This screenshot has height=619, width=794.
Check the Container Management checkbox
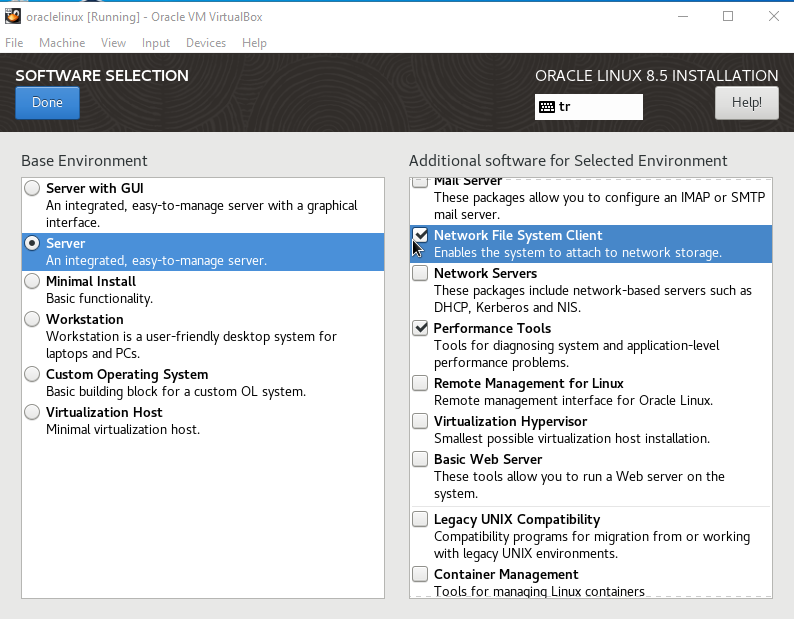pyautogui.click(x=420, y=574)
